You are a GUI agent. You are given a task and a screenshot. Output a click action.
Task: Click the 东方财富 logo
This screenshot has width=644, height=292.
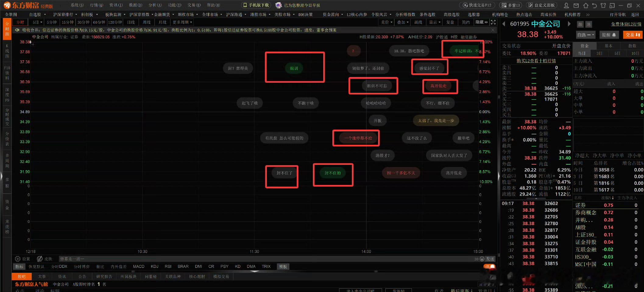tap(28, 5)
